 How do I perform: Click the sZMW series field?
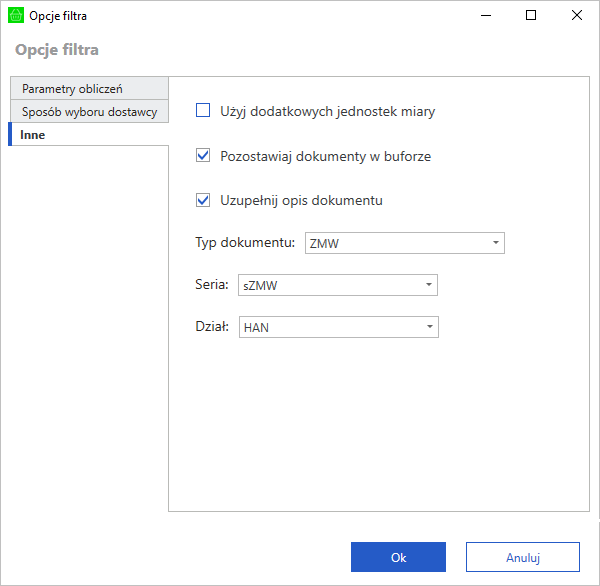(x=338, y=285)
